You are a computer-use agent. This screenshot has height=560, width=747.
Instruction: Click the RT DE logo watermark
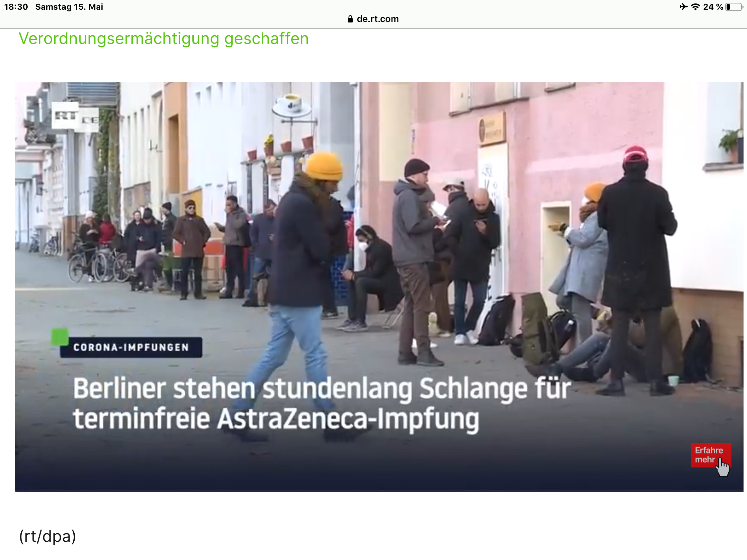[x=75, y=116]
